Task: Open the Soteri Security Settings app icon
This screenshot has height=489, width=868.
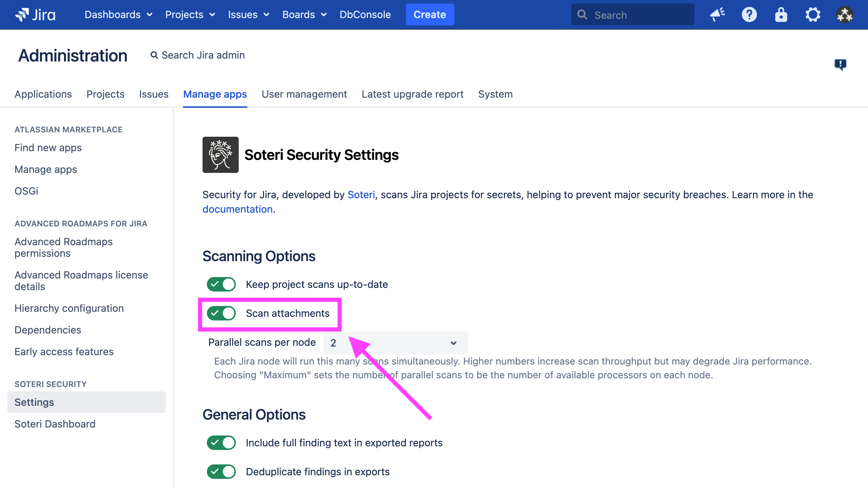Action: [x=220, y=155]
